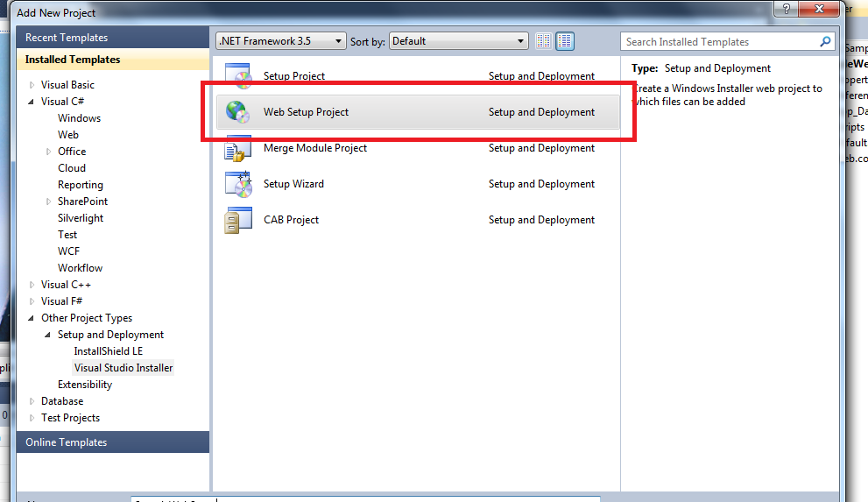Close the Add New Project dialog
Screen dimensions: 868x502
coord(819,9)
